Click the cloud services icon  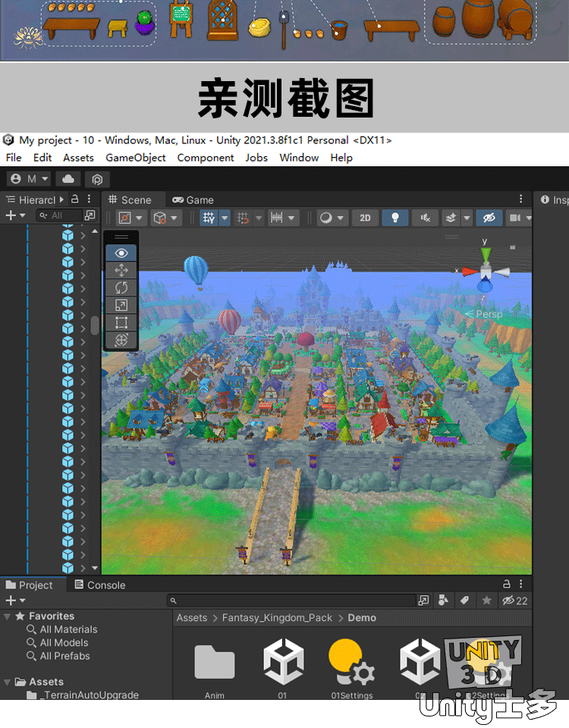point(68,179)
